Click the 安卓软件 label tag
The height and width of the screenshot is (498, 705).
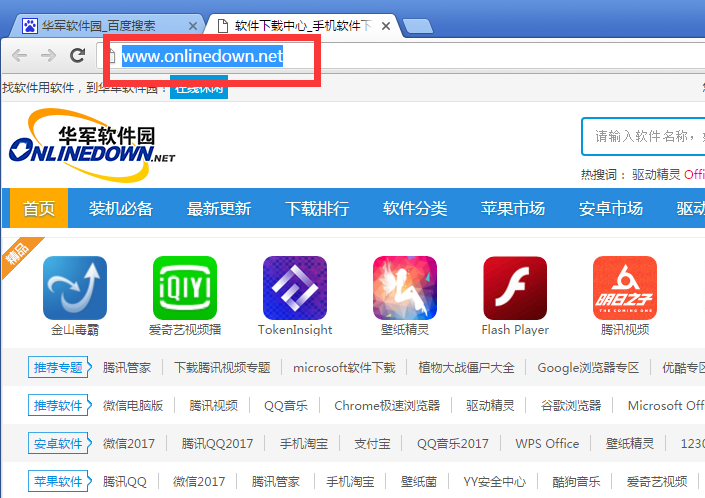click(x=59, y=444)
